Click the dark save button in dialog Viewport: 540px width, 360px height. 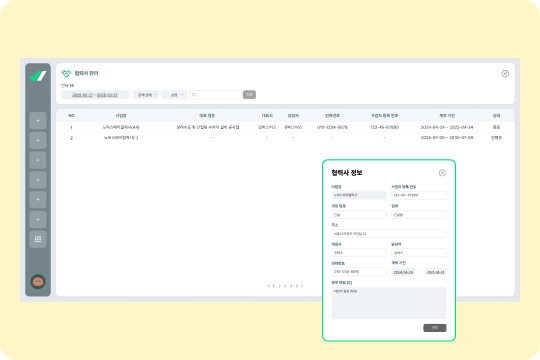(x=435, y=328)
